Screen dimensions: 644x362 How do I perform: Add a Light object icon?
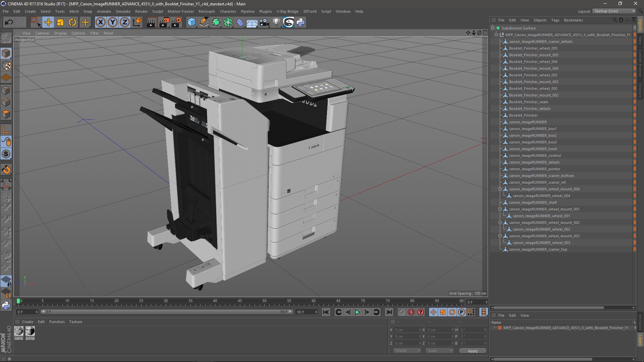coord(276,22)
